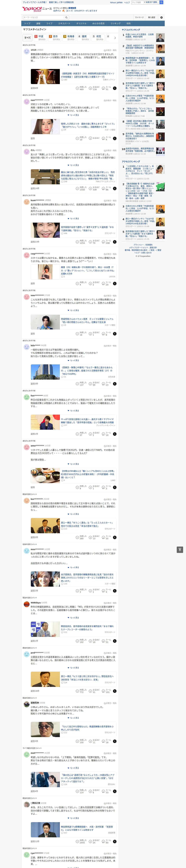This screenshot has width=186, height=868.
Task: Open the ランキング navigation tab
Action: (x=115, y=24)
